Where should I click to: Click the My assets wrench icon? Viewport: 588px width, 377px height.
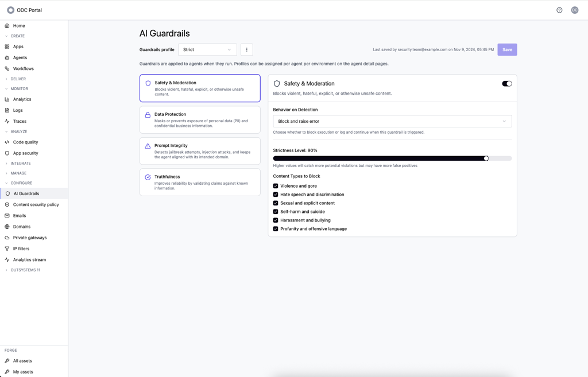pos(7,372)
